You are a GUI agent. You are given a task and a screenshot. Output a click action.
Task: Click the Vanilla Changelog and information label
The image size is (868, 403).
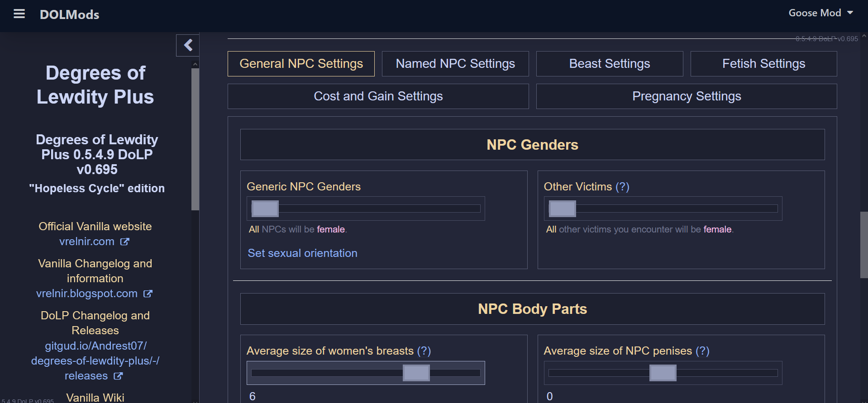(95, 271)
